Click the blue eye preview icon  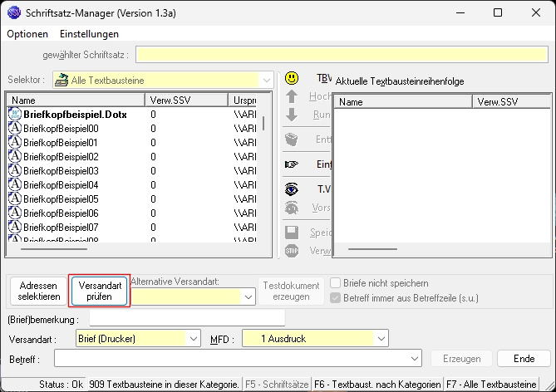(x=292, y=189)
